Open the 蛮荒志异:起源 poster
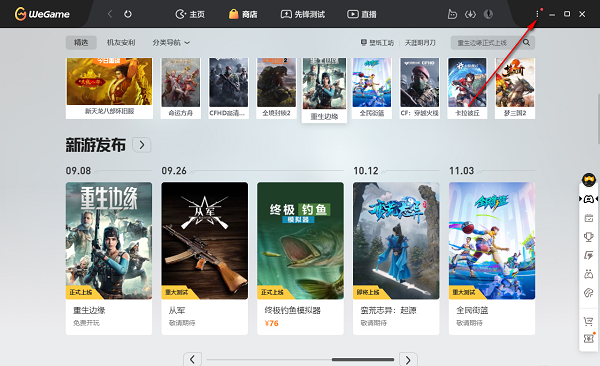The image size is (600, 366). point(396,241)
